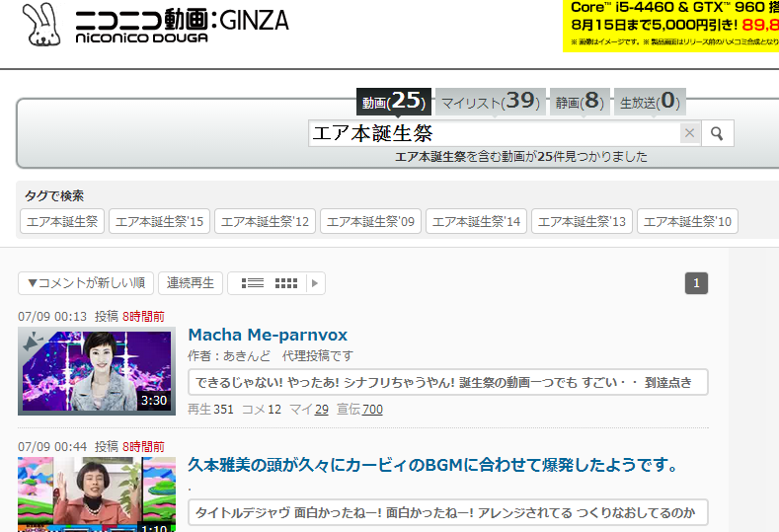Image resolution: width=779 pixels, height=532 pixels.
Task: Click the 07/09 00:13 投稿 date text
Action: (68, 317)
